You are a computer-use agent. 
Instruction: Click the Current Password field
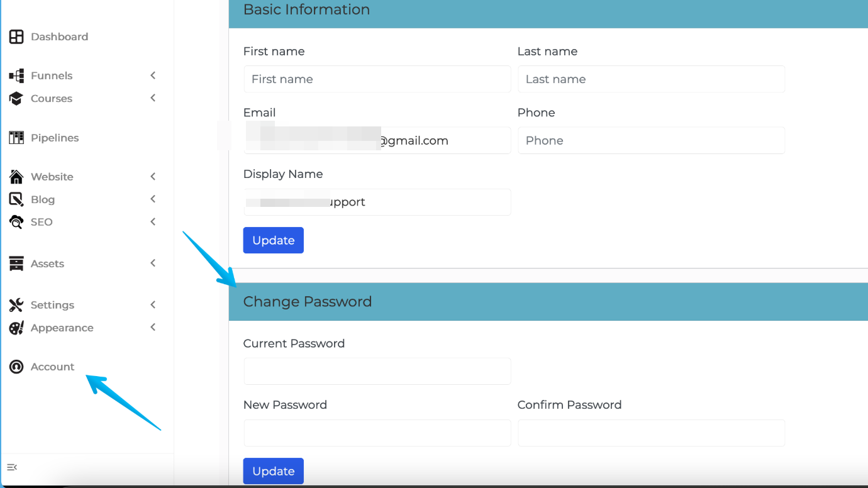tap(376, 371)
